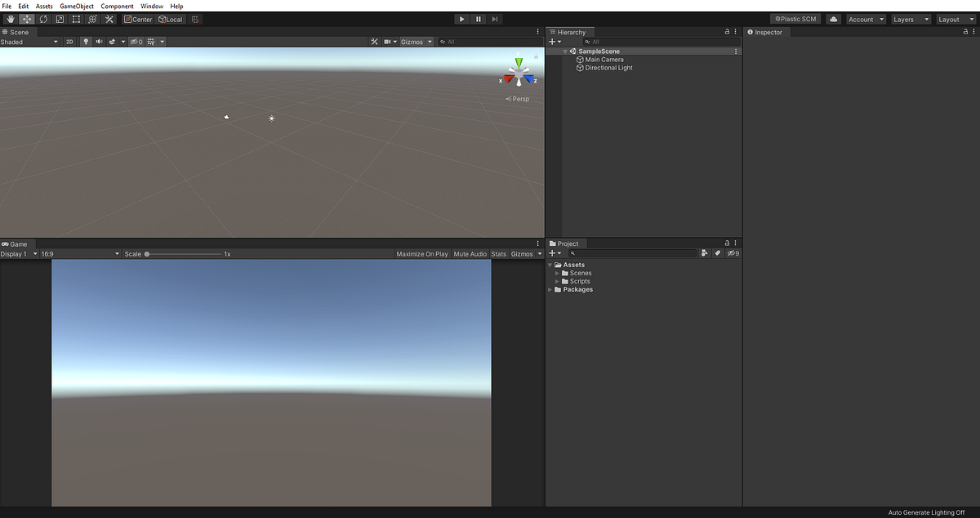The width and height of the screenshot is (980, 518).
Task: Select the Hand tool for panning
Action: click(x=10, y=19)
